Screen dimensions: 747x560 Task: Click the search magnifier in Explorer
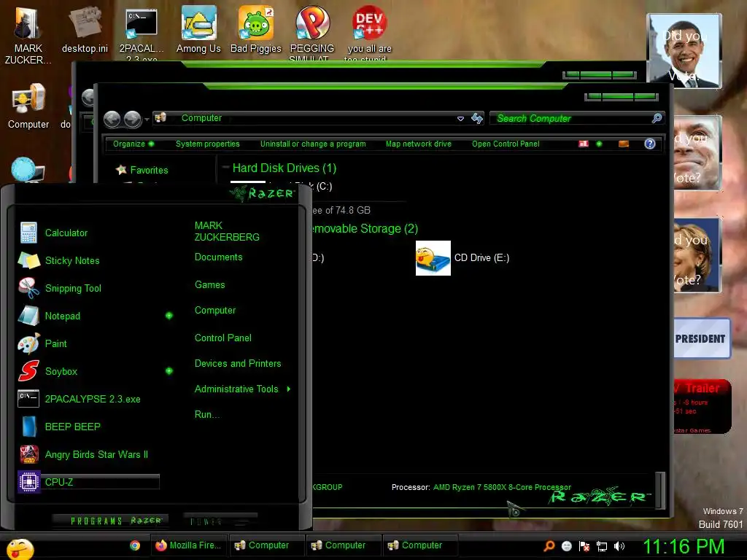(657, 118)
